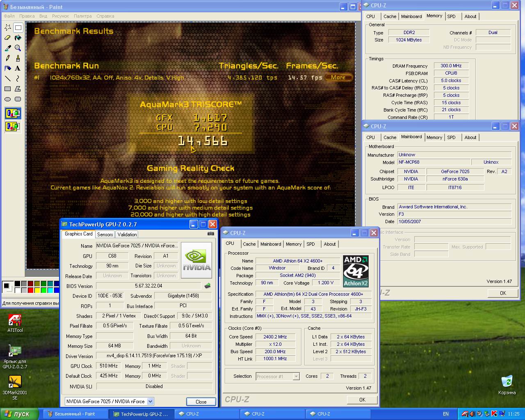The width and height of the screenshot is (525, 420).
Task: Click OK in the front CPU-Z window
Action: [x=362, y=399]
